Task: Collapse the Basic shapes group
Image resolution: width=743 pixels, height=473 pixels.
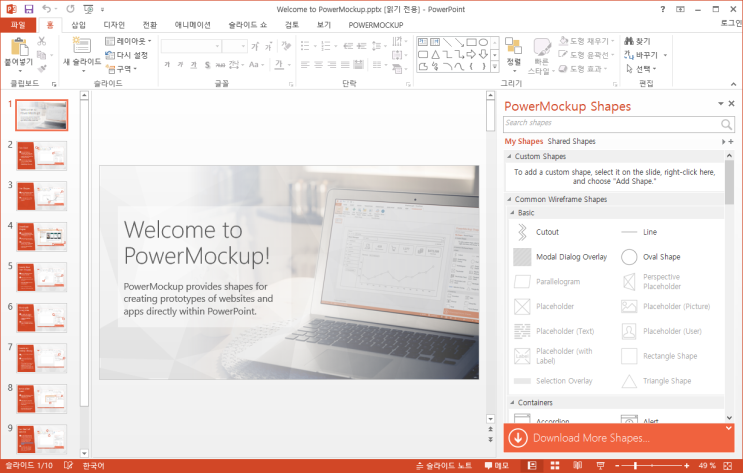Action: click(x=512, y=213)
